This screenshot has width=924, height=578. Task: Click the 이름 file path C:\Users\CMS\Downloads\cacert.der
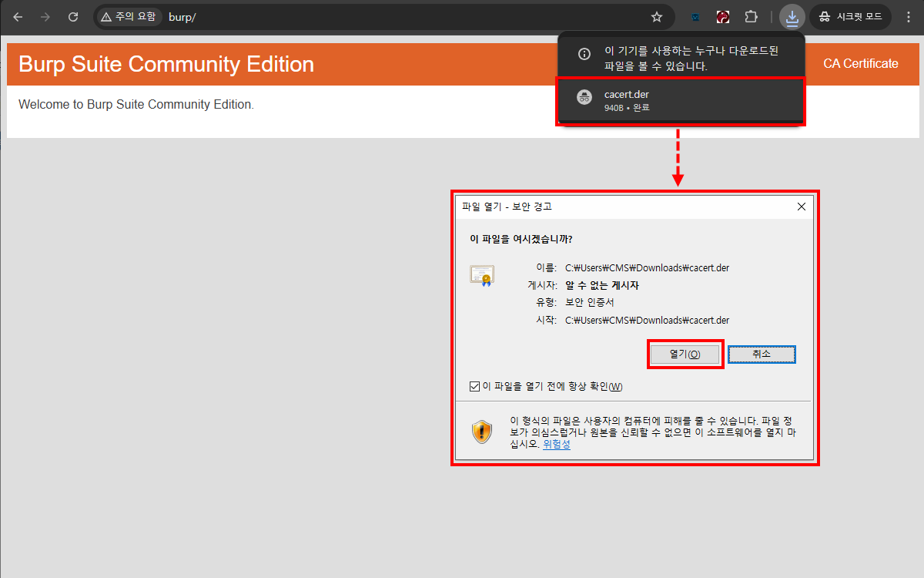point(647,268)
